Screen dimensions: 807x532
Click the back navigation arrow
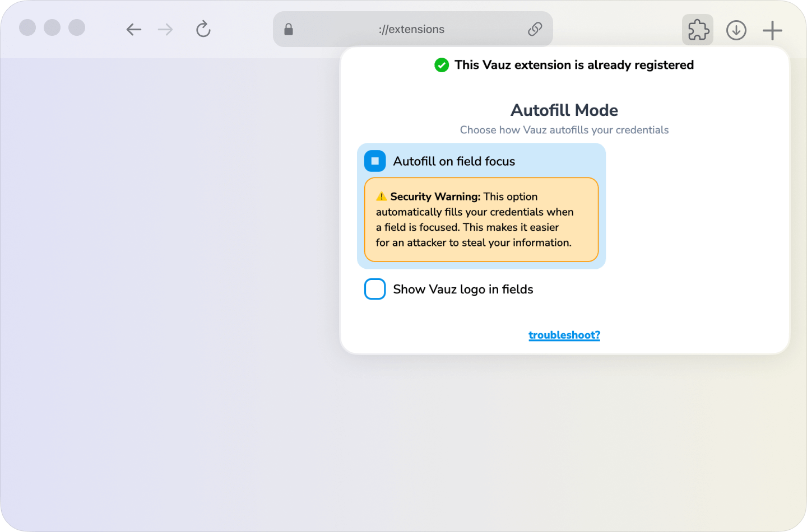[x=133, y=29]
